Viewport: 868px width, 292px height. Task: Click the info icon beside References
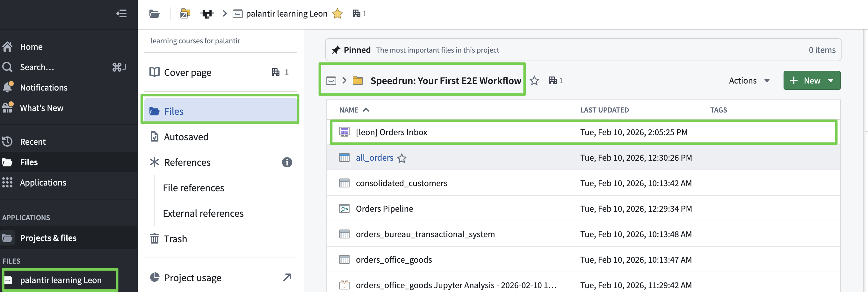[287, 162]
